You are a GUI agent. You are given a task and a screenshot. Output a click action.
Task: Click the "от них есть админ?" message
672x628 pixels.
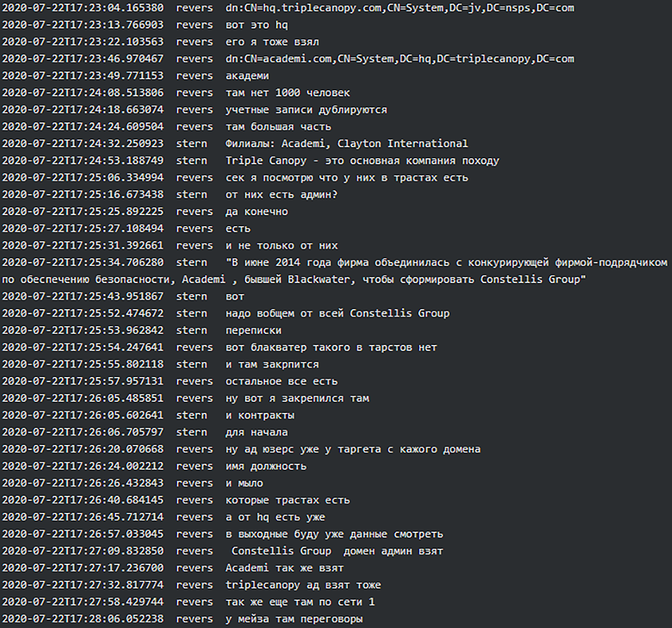tap(281, 194)
